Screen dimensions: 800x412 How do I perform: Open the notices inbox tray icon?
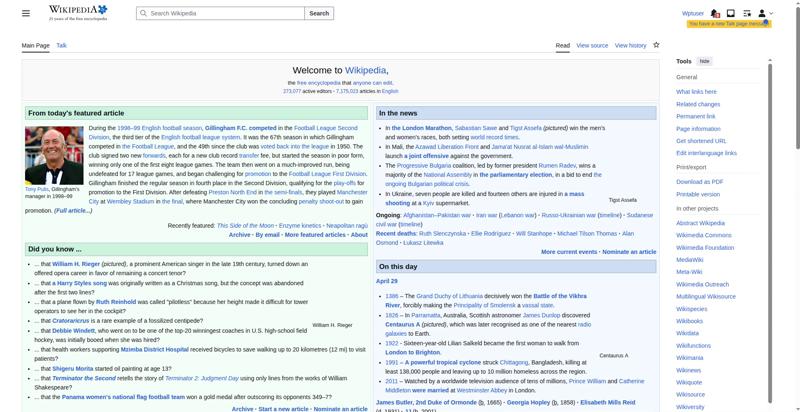pos(731,13)
